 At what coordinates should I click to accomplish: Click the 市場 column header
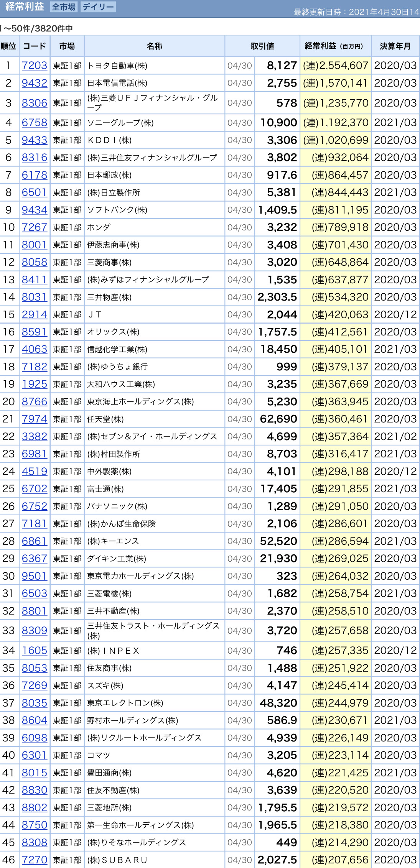click(x=67, y=46)
